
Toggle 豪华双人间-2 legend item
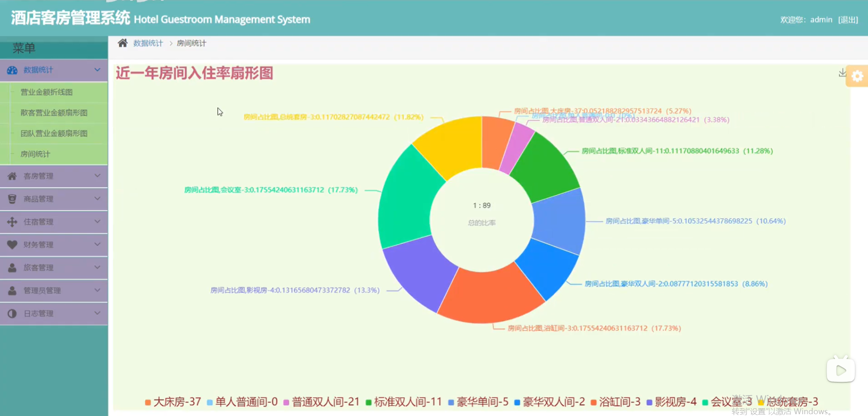pos(550,402)
